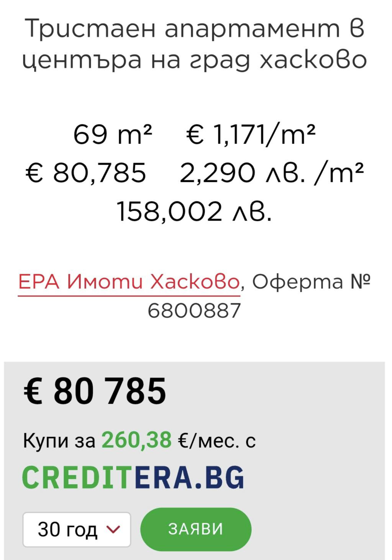This screenshot has width=392, height=560.
Task: Click the offer number 6800887
Action: [x=194, y=311]
